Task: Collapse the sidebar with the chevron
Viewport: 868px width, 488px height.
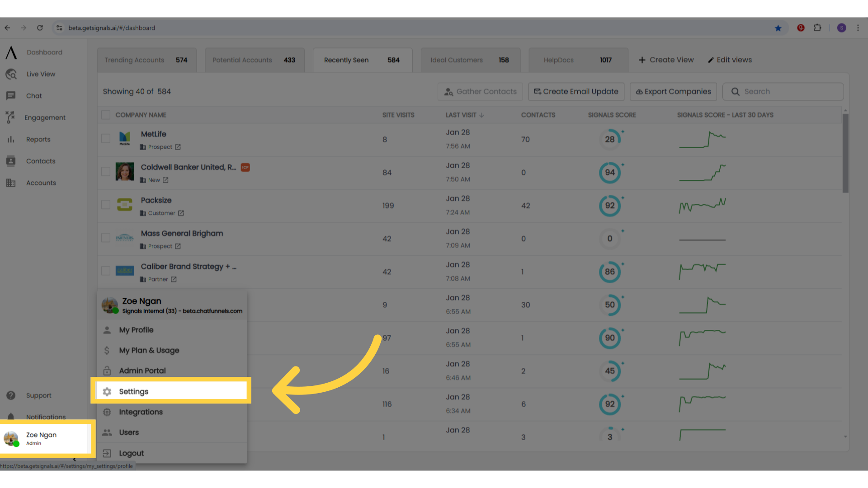Action: 74,460
